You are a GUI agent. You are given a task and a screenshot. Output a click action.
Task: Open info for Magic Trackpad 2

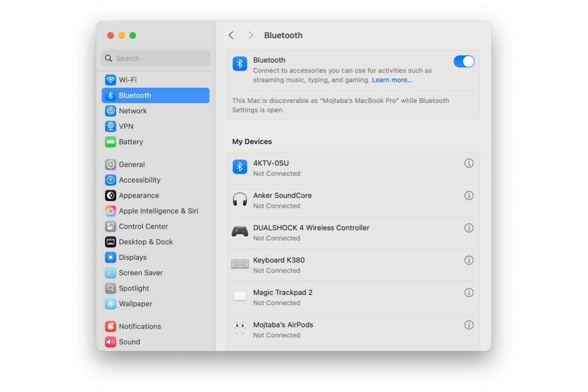[469, 293]
